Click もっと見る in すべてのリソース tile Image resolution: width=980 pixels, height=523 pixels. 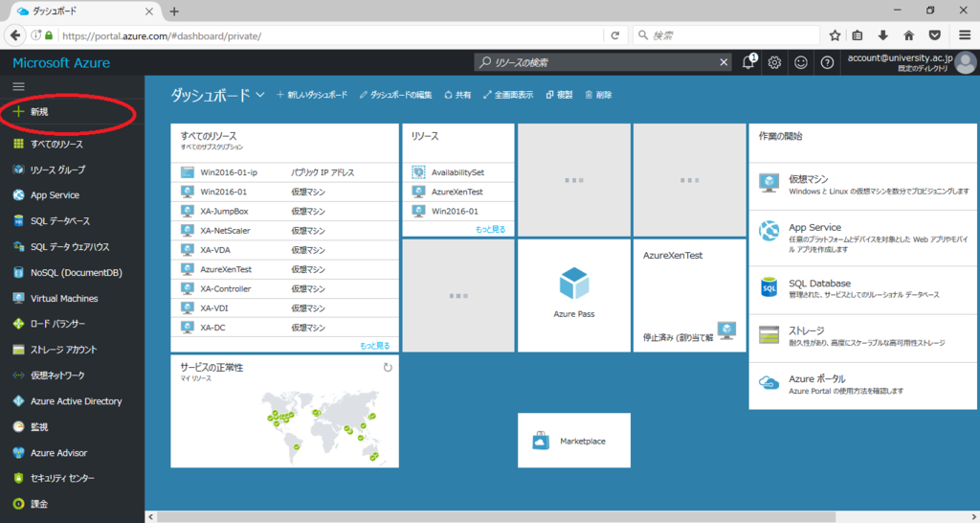(374, 346)
